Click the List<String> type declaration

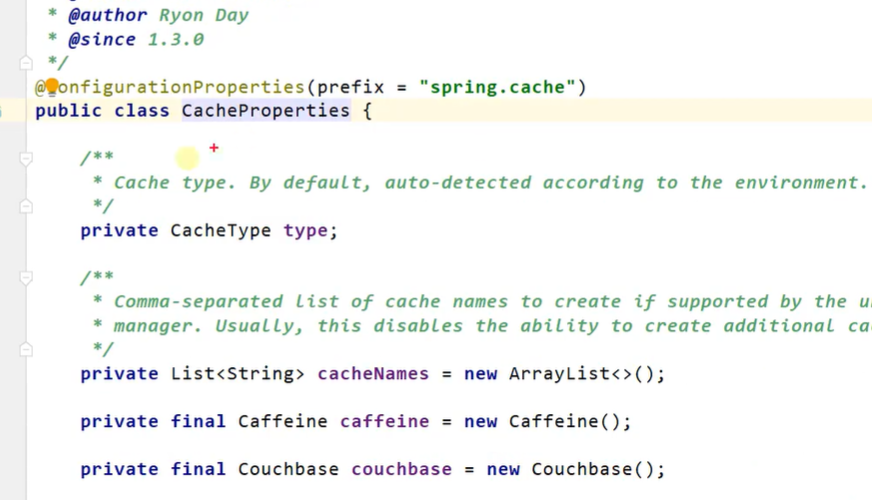tap(237, 373)
